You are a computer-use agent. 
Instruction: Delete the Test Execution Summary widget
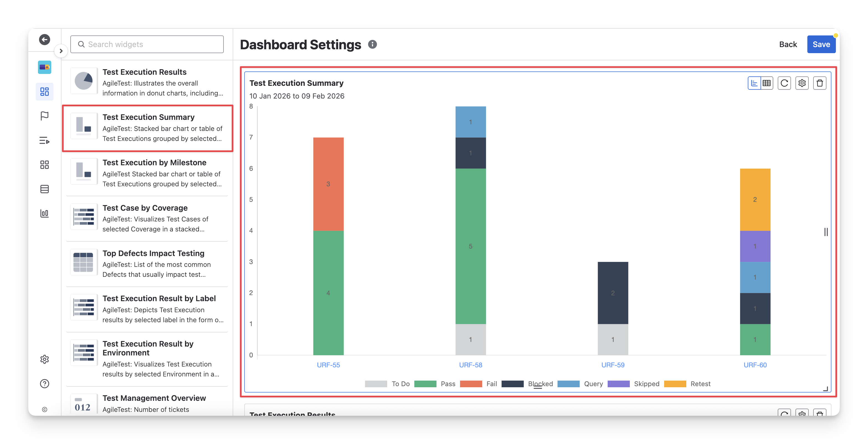820,83
